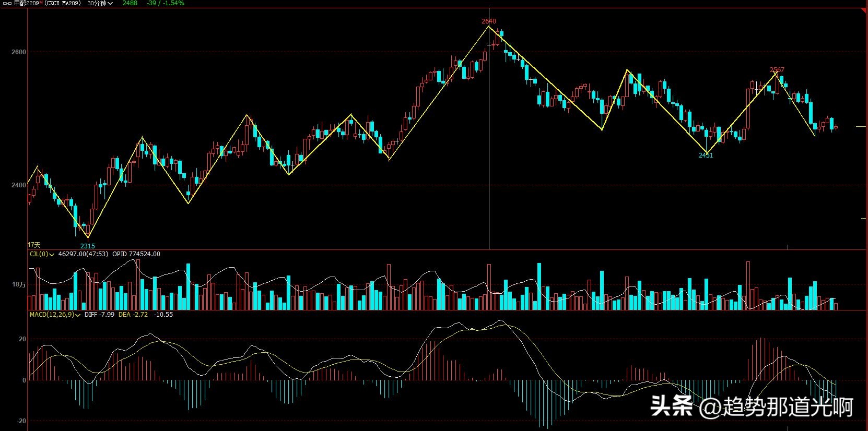Click the 2315 low price label
Image resolution: width=868 pixels, height=431 pixels.
[88, 246]
